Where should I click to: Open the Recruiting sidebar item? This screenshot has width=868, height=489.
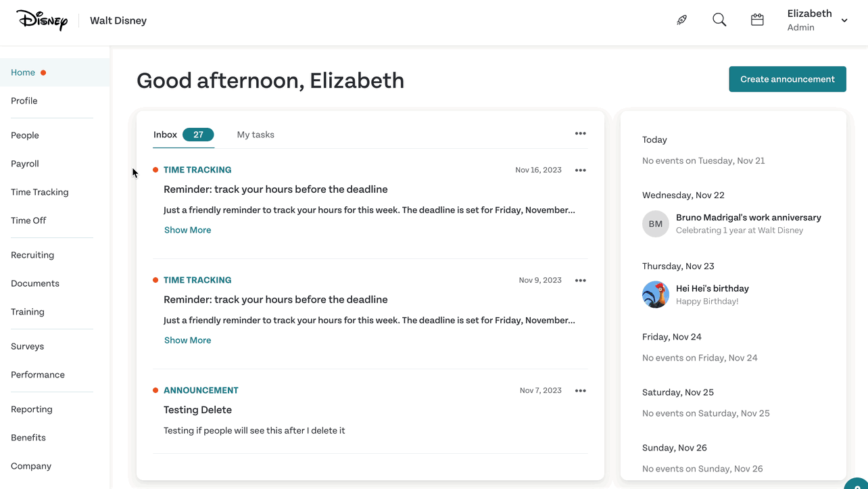point(32,255)
